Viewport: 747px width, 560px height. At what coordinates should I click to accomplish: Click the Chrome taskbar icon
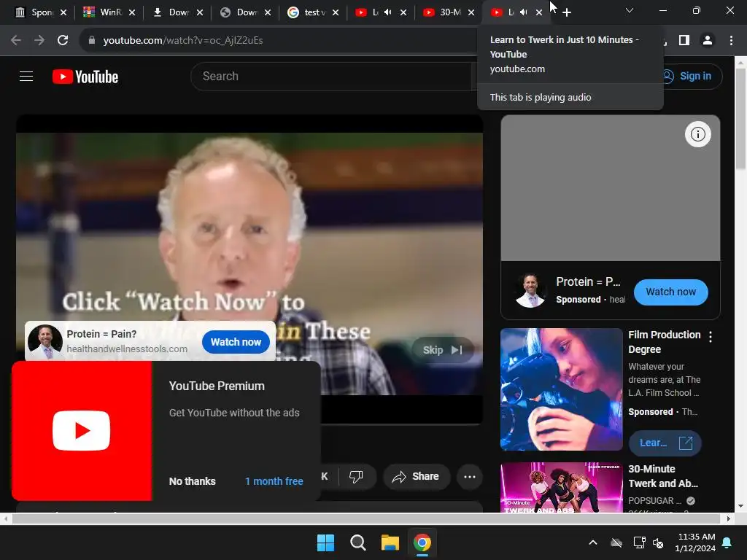click(x=422, y=542)
